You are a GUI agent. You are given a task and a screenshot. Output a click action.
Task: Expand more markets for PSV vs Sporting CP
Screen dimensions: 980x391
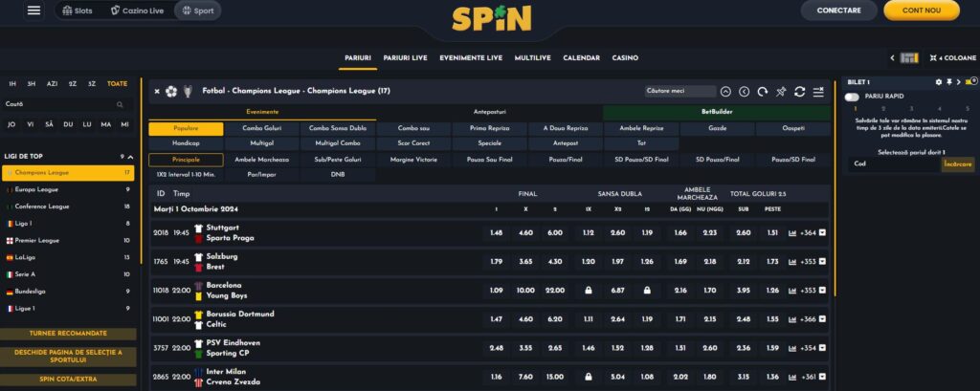822,348
